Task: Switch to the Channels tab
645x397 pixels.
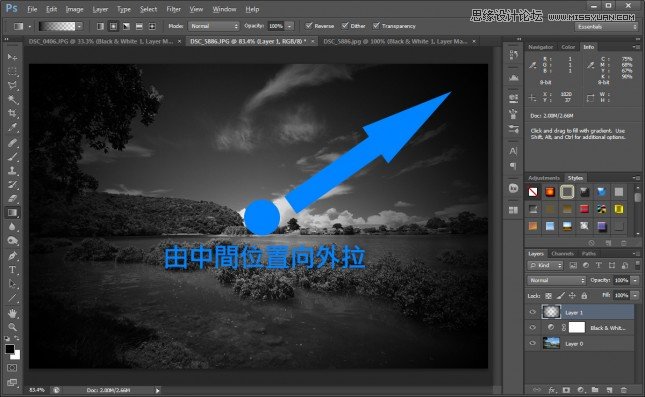Action: 562,253
